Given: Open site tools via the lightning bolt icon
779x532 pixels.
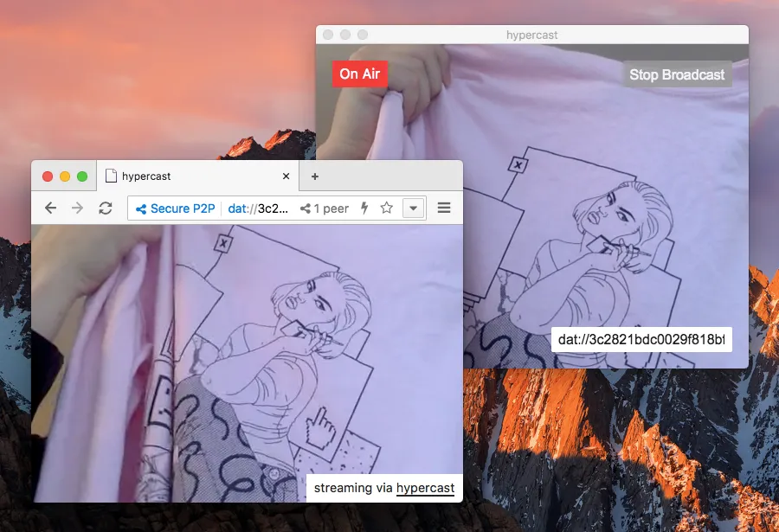Looking at the screenshot, I should click(x=363, y=208).
